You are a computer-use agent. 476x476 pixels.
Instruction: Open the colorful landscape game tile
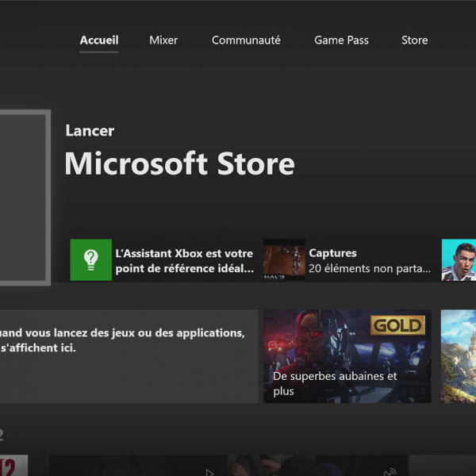tap(459, 356)
